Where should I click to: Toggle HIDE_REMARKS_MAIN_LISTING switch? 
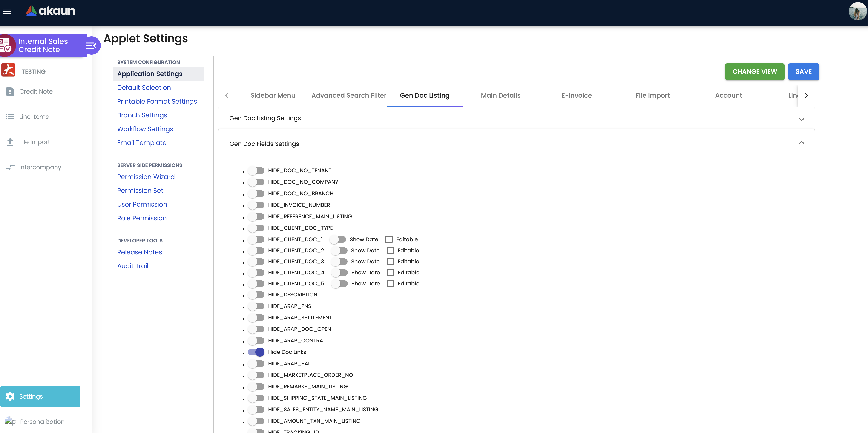pos(256,387)
